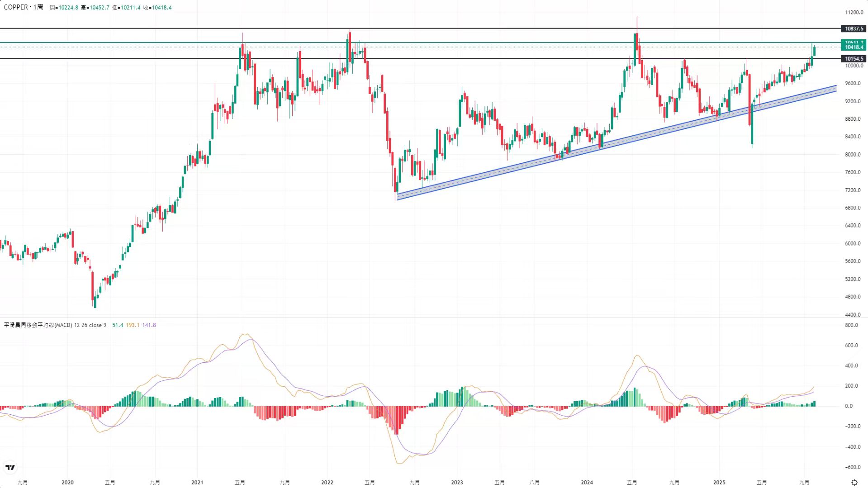868x488 pixels.
Task: Click the -600.0 MACD scale label
Action: [852, 467]
